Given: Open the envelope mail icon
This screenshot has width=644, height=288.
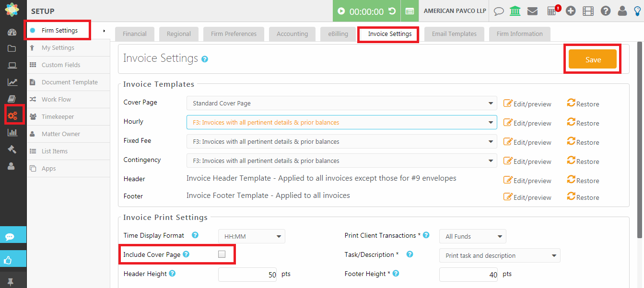Looking at the screenshot, I should [x=532, y=11].
